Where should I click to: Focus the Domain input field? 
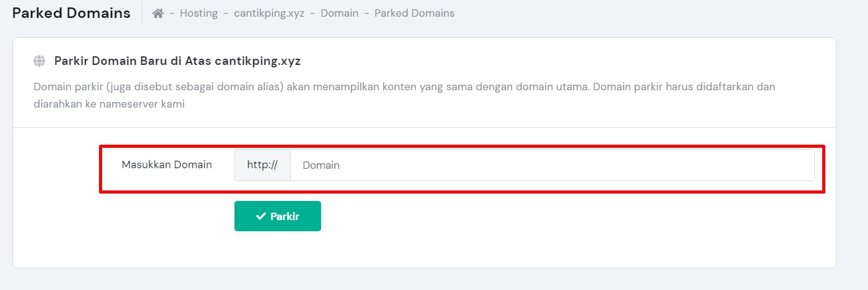(552, 165)
